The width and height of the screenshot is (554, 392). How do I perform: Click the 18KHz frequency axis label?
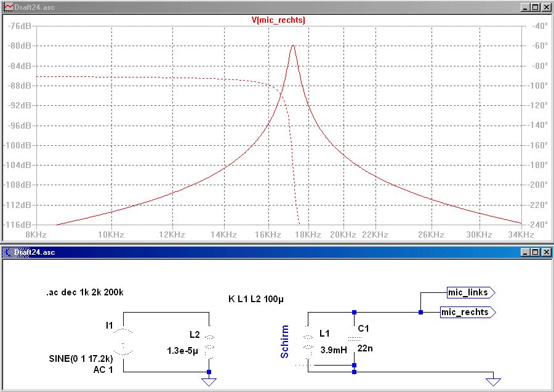tap(308, 234)
